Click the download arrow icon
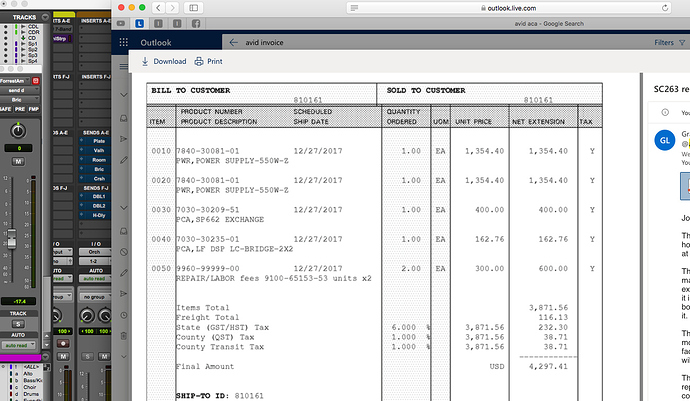The image size is (690, 401). coord(145,61)
